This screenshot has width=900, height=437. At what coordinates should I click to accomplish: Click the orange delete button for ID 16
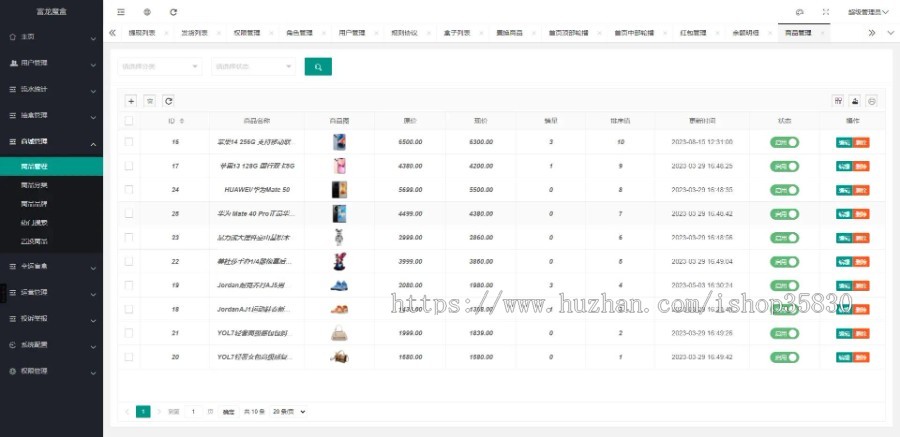tap(861, 142)
